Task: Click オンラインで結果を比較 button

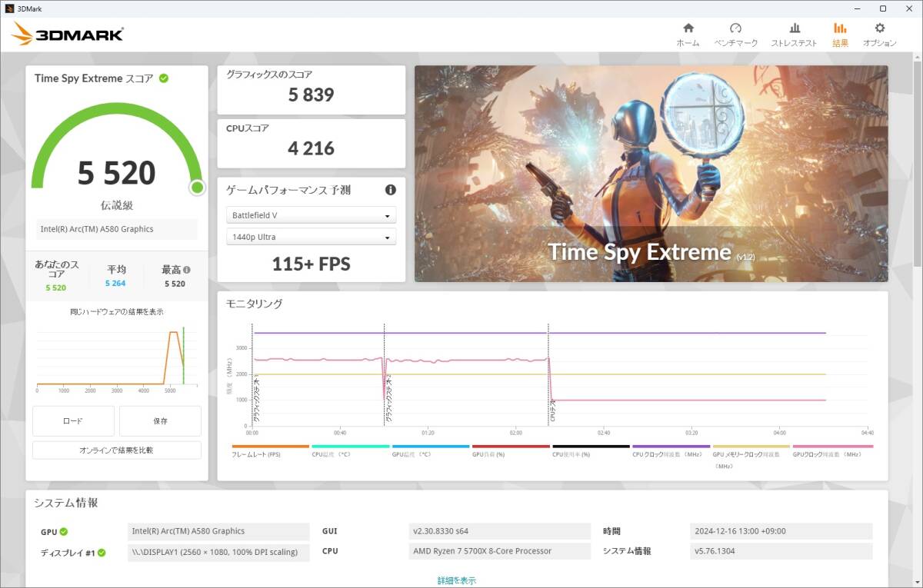Action: tap(117, 450)
